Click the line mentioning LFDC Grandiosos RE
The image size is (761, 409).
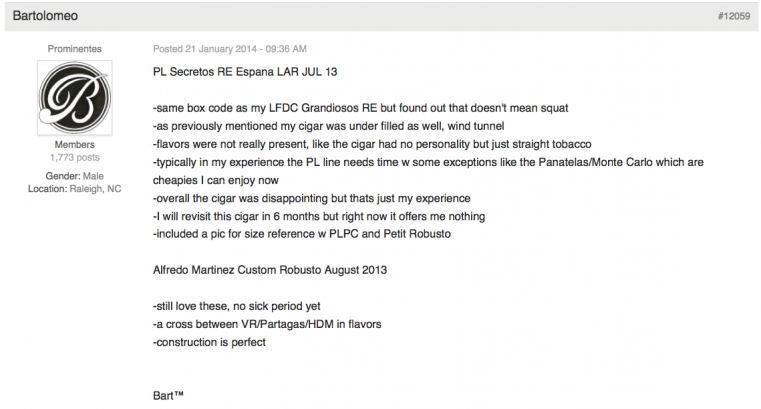(x=361, y=108)
